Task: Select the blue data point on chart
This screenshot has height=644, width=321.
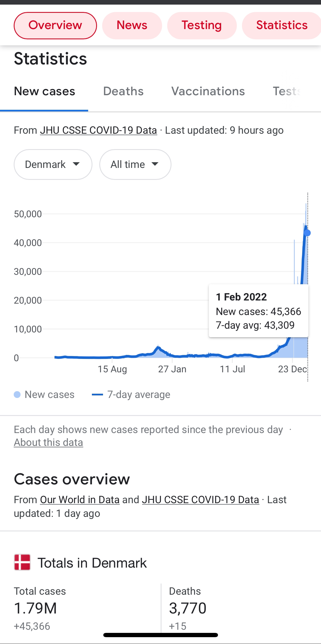Action: [307, 233]
